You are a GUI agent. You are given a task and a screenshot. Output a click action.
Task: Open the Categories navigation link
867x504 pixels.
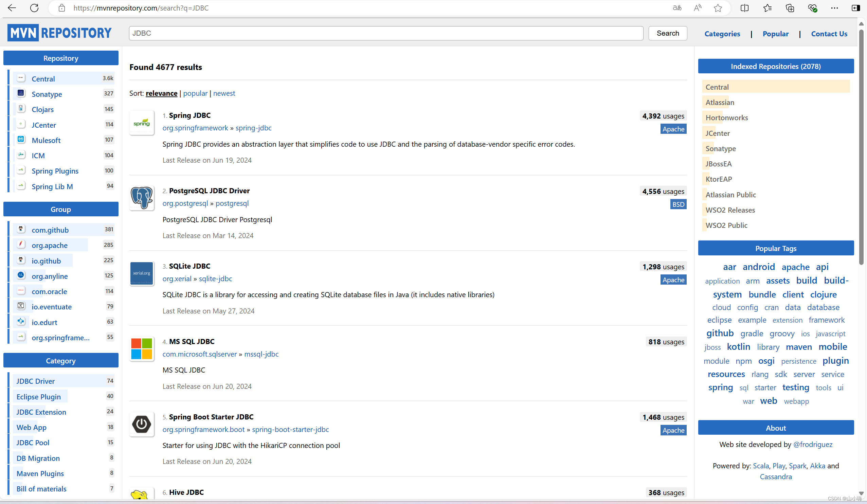click(722, 34)
